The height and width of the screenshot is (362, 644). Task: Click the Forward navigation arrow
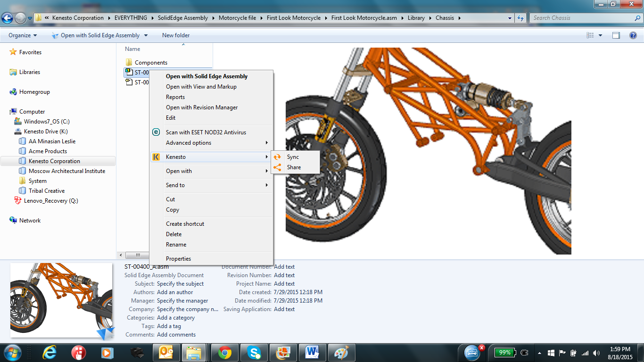click(x=20, y=18)
